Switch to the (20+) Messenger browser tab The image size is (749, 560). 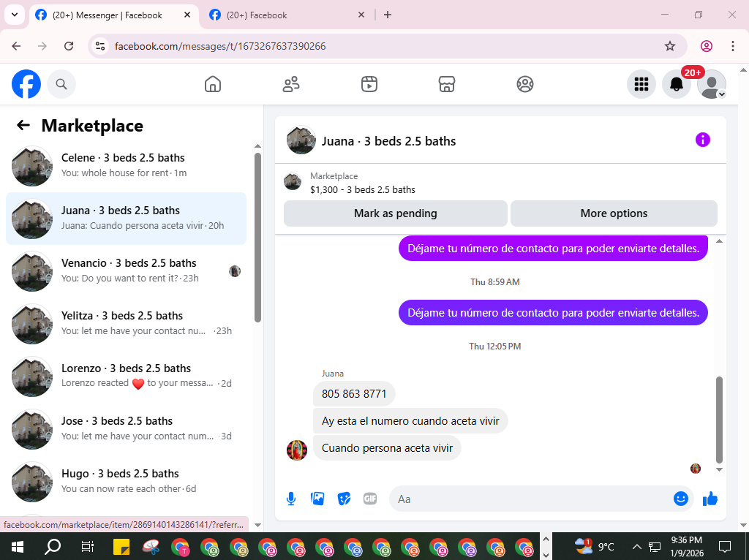[113, 15]
